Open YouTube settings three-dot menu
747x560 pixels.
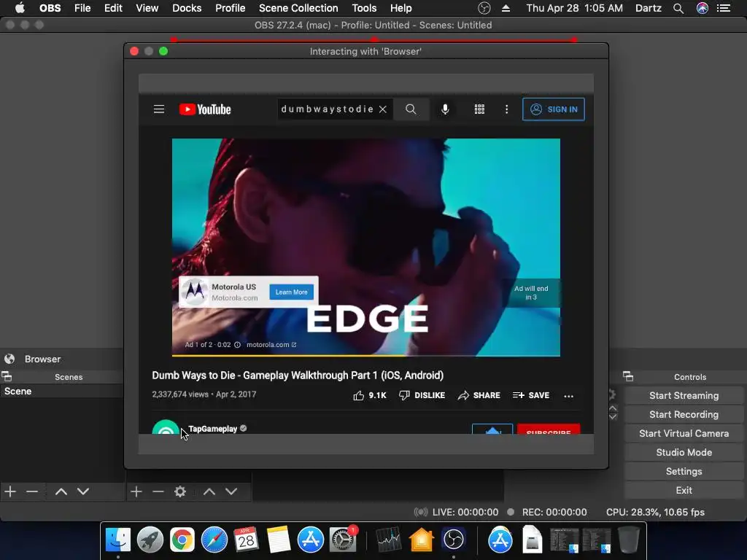(506, 109)
